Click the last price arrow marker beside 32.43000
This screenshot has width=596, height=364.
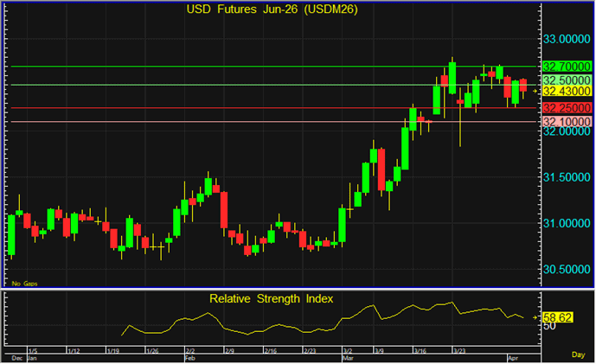pos(535,91)
